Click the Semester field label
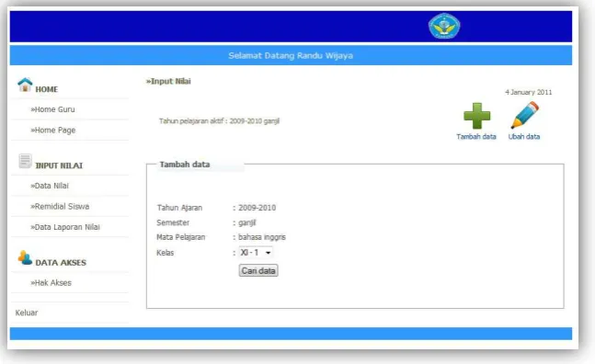595x364 pixels. (x=173, y=222)
